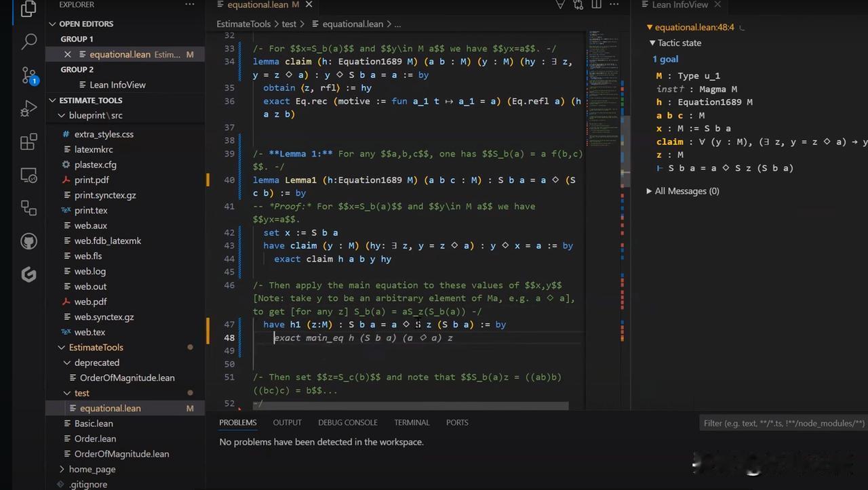Screen dimensions: 868x490
Task: Open editor more actions ellipsis
Action: pyautogui.click(x=614, y=5)
